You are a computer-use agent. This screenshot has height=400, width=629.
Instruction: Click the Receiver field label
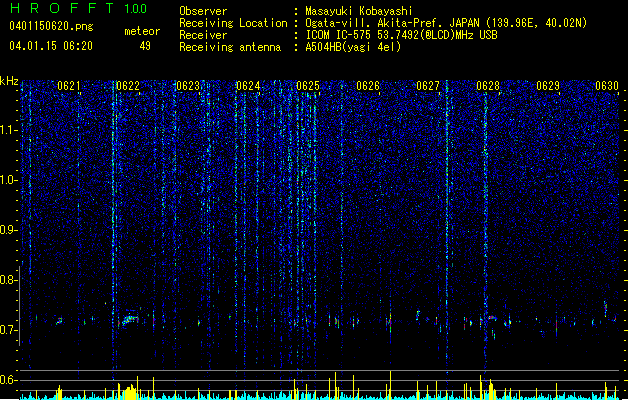coord(203,35)
